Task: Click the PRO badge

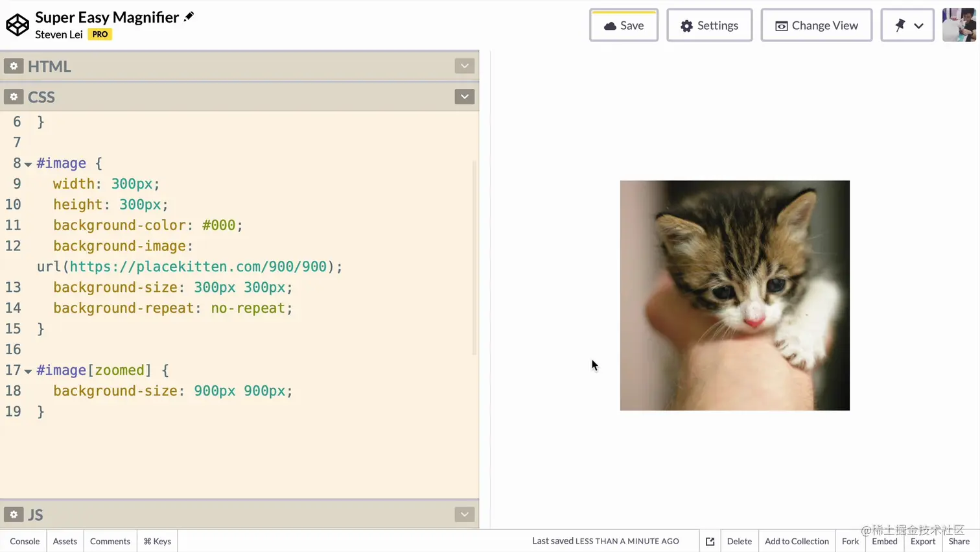Action: [x=100, y=34]
